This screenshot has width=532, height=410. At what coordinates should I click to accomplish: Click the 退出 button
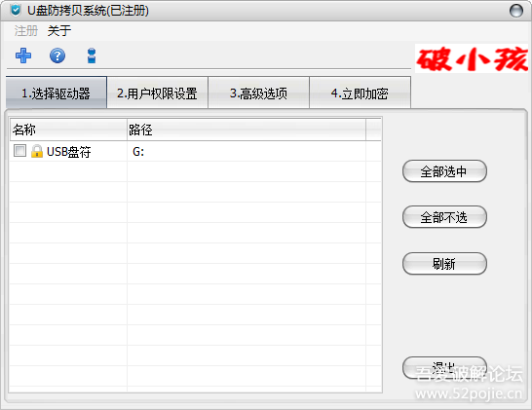click(x=444, y=367)
